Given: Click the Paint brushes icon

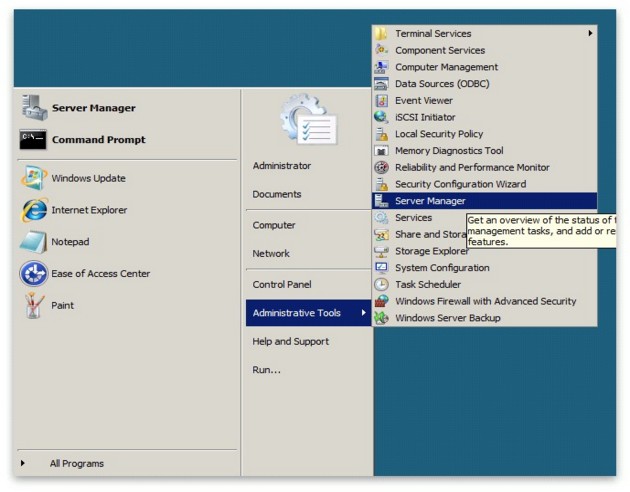Looking at the screenshot, I should click(x=34, y=305).
